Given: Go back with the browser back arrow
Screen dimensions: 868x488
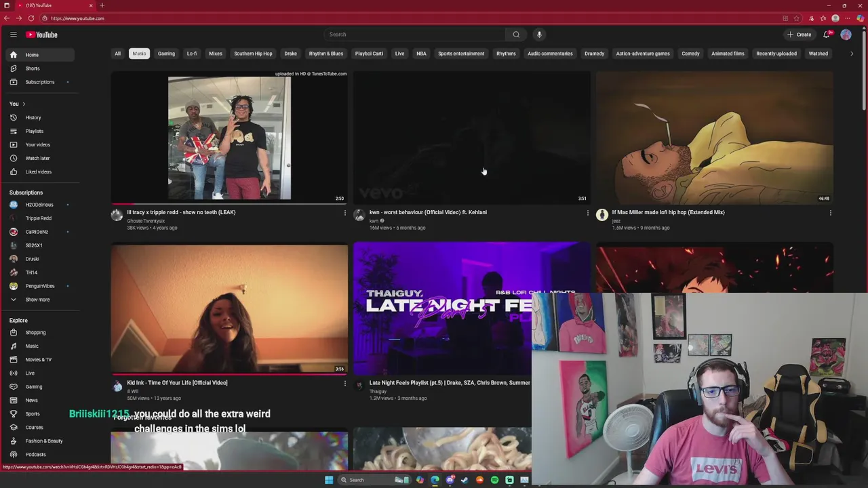Looking at the screenshot, I should click(6, 18).
